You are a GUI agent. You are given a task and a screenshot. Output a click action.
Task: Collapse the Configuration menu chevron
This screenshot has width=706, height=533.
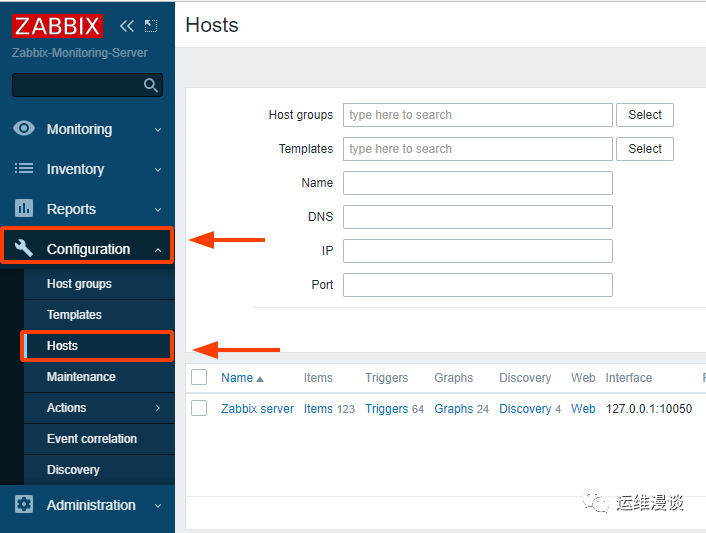tap(158, 250)
